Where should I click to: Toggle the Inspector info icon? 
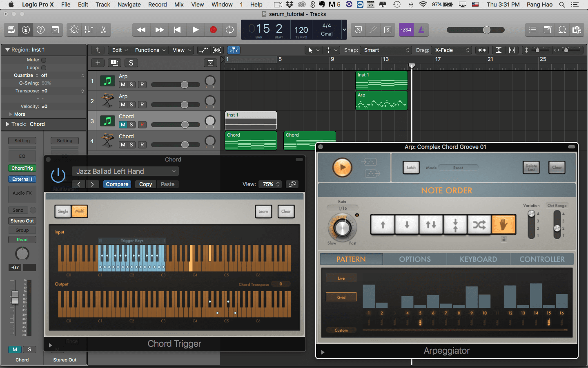pos(26,30)
